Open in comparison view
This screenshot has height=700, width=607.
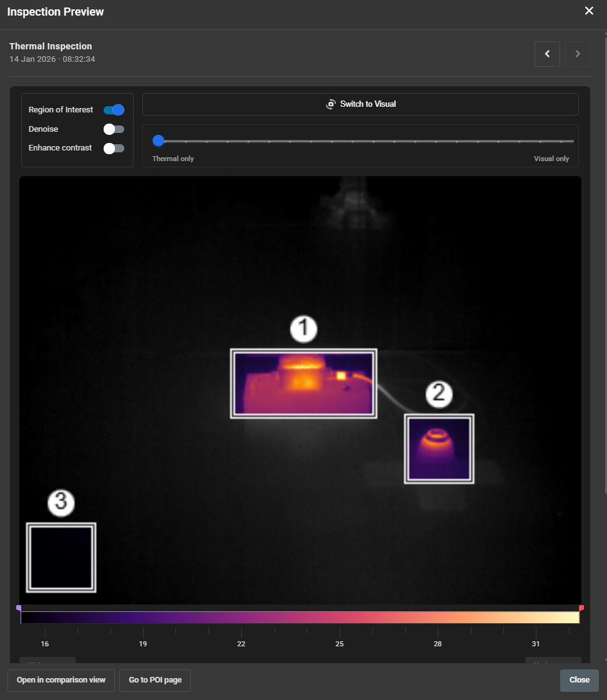coord(61,680)
